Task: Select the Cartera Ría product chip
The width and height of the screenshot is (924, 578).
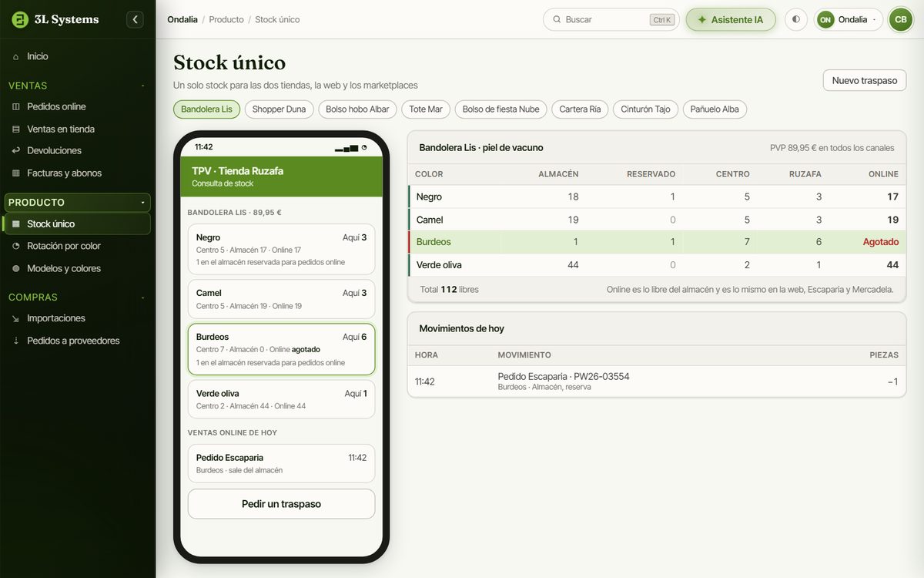Action: tap(580, 109)
